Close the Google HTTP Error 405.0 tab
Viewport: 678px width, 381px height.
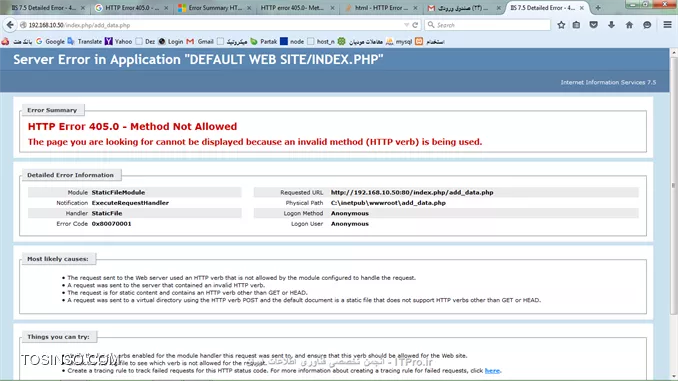pyautogui.click(x=166, y=8)
